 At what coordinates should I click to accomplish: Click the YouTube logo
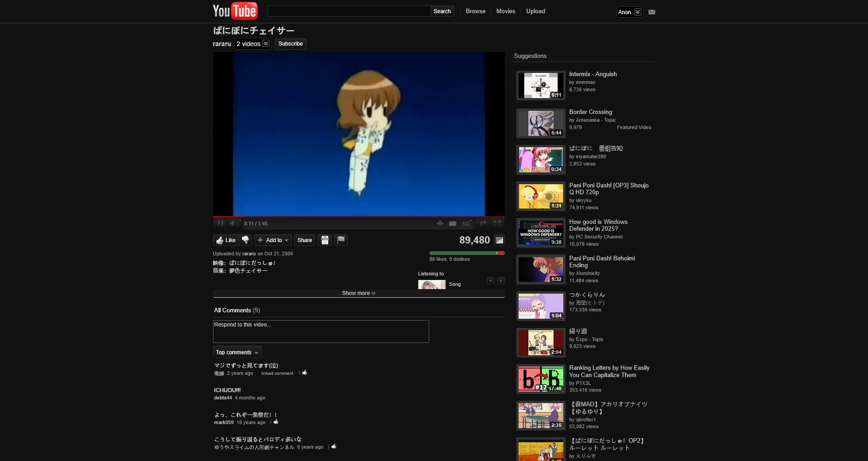click(235, 11)
